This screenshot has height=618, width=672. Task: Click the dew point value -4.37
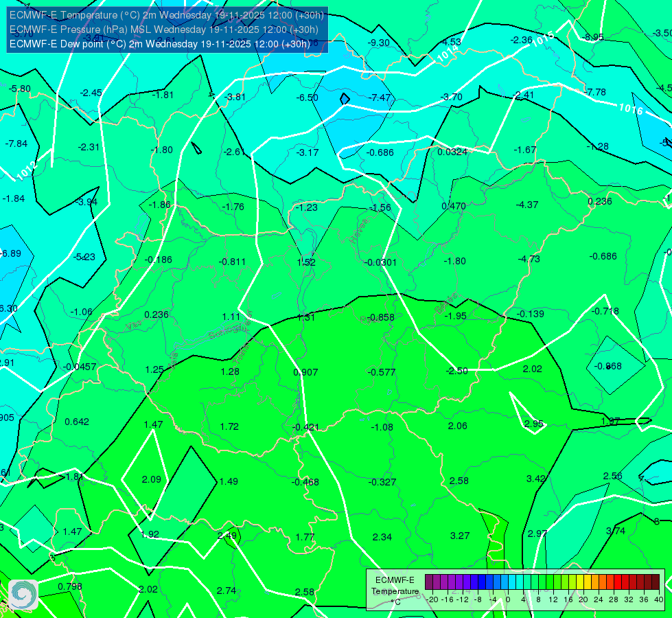pyautogui.click(x=526, y=205)
